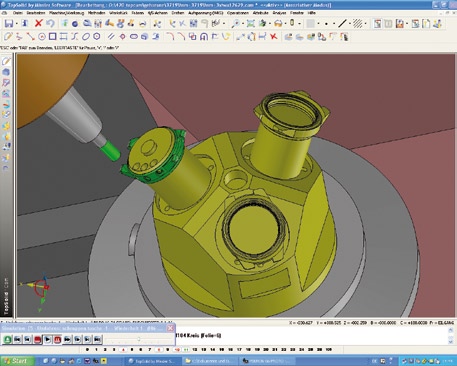This screenshot has width=457, height=366.
Task: Click the pencil sketch icon in left sidebar
Action: (x=6, y=61)
